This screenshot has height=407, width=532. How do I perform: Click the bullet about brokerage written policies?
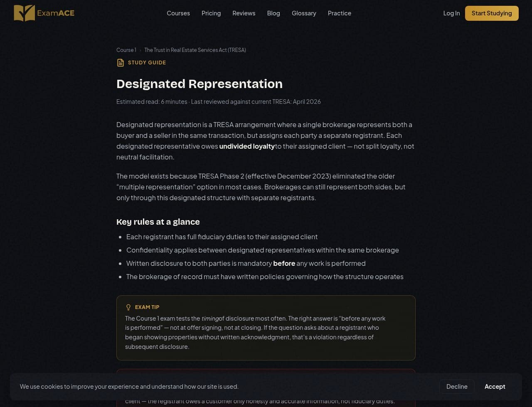click(x=265, y=277)
